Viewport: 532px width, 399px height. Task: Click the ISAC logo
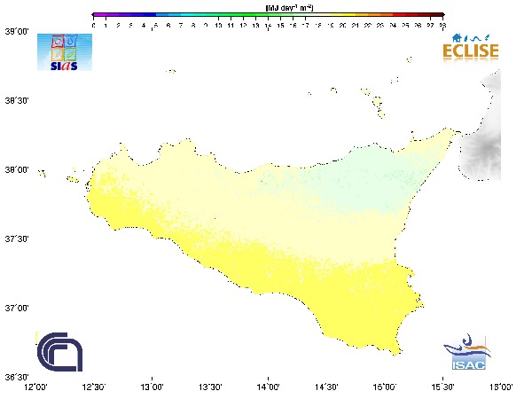click(x=468, y=352)
